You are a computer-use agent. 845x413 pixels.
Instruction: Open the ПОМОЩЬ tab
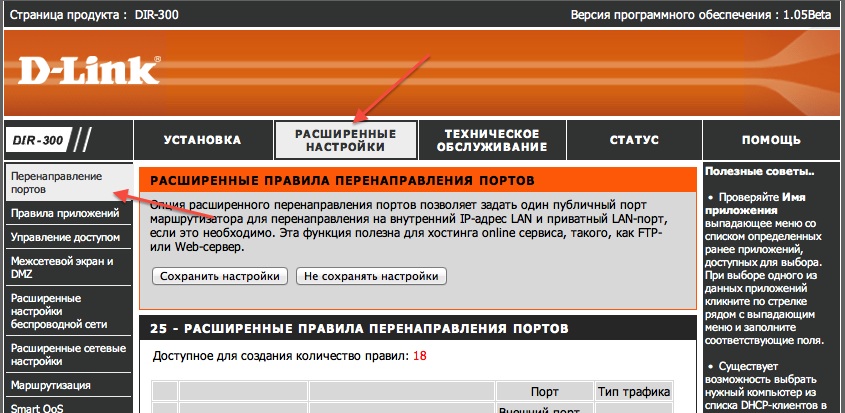click(x=771, y=140)
